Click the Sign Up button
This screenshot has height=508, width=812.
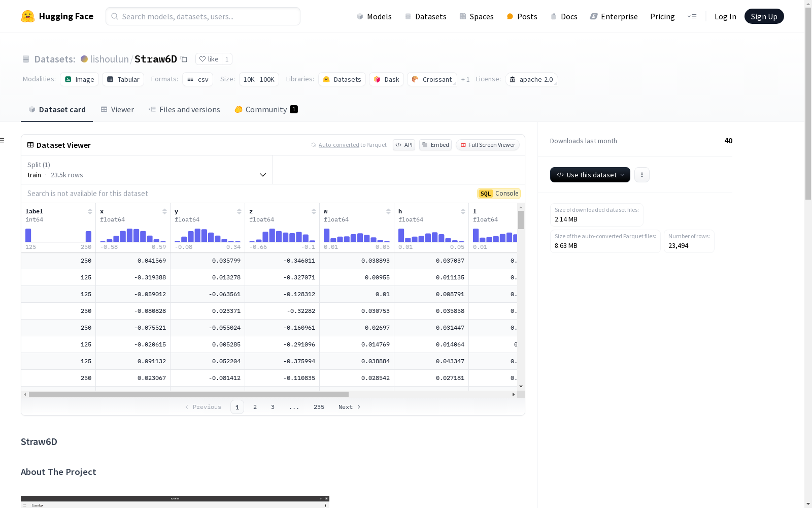coord(764,16)
